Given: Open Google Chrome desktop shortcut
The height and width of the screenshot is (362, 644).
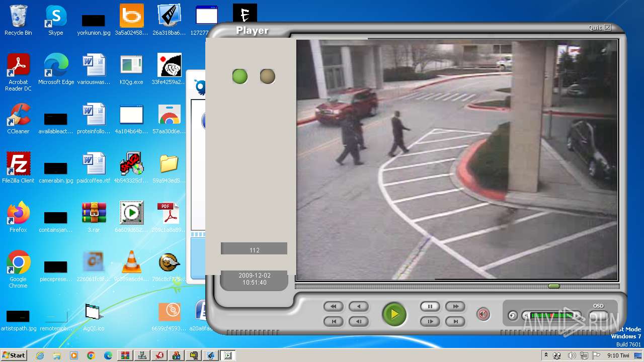Looking at the screenshot, I should tap(18, 269).
